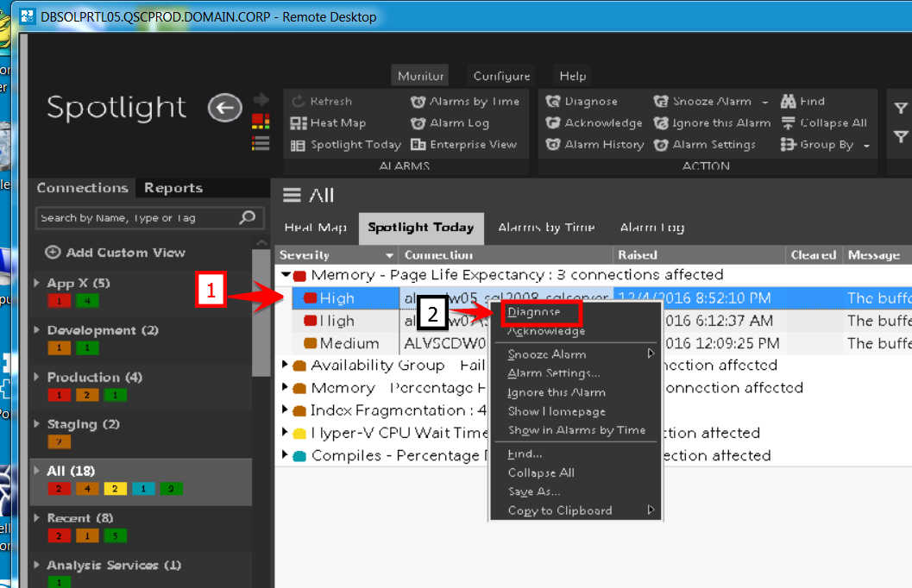Image resolution: width=912 pixels, height=588 pixels.
Task: Expand the Recent (8) connection group
Action: (36, 517)
